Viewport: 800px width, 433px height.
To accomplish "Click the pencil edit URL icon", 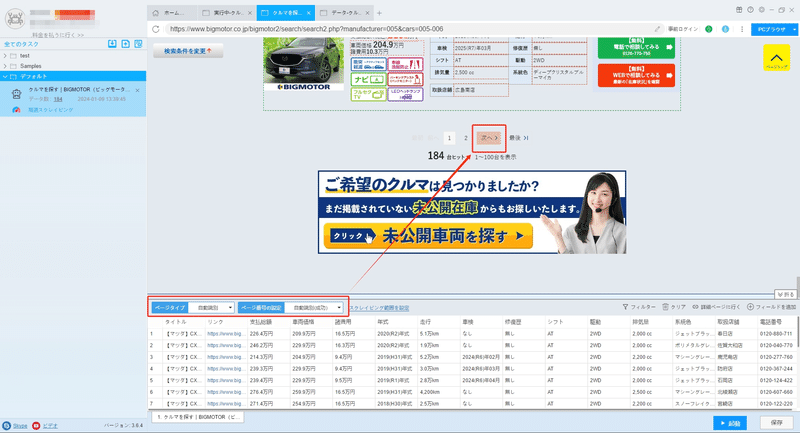I will pos(657,29).
